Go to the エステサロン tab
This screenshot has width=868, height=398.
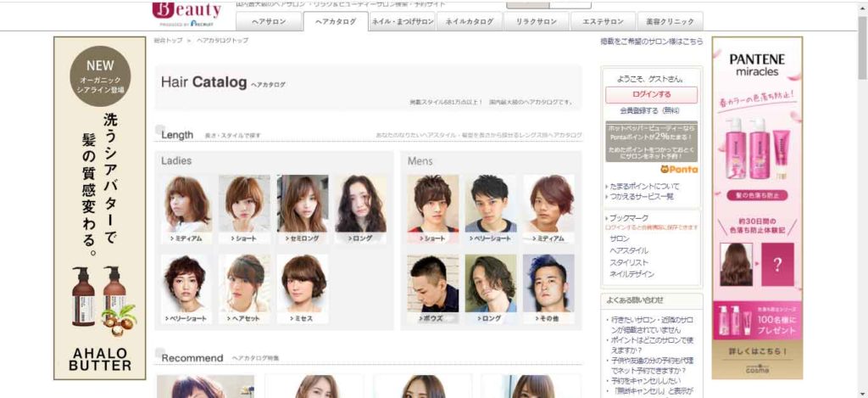tap(604, 22)
